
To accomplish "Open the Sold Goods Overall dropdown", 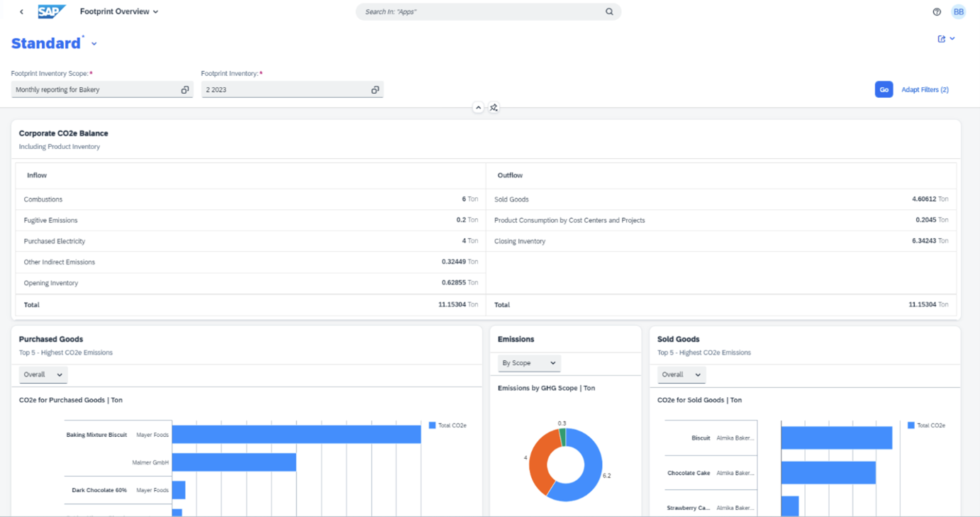I will (681, 374).
